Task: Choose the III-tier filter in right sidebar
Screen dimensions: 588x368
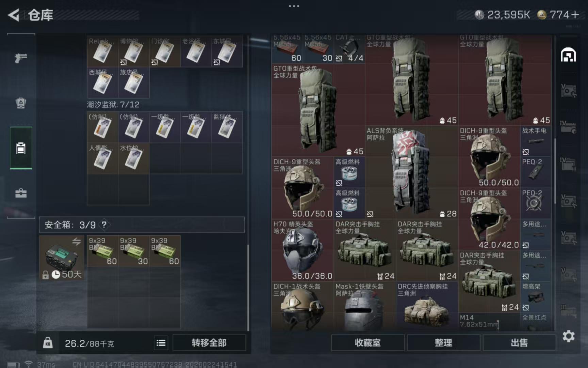Action: point(568,311)
